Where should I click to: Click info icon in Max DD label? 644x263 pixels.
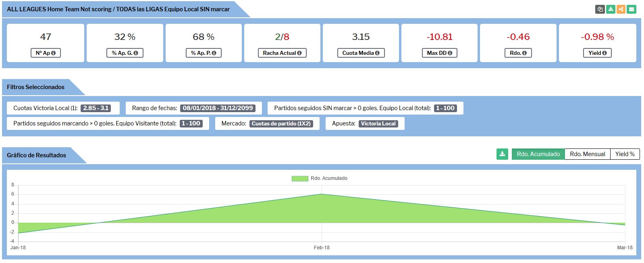click(450, 53)
